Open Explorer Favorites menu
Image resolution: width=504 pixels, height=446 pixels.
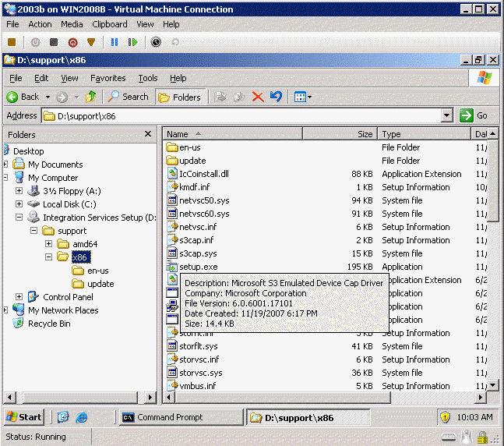(x=108, y=78)
